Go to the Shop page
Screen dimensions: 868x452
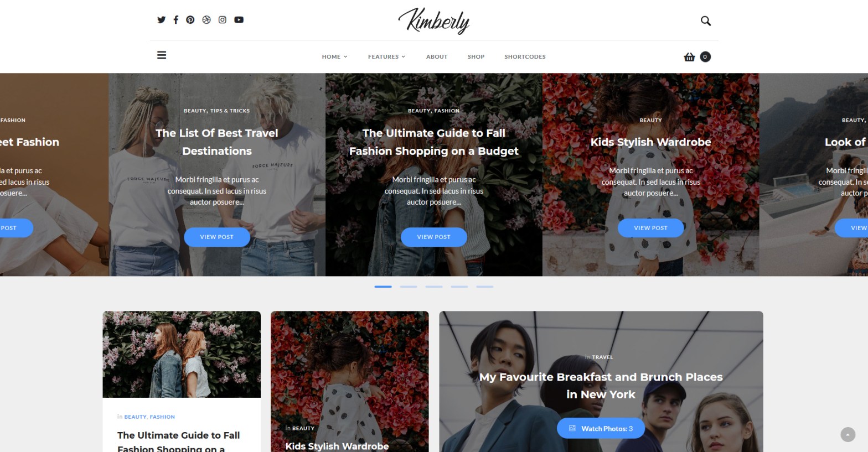tap(476, 56)
